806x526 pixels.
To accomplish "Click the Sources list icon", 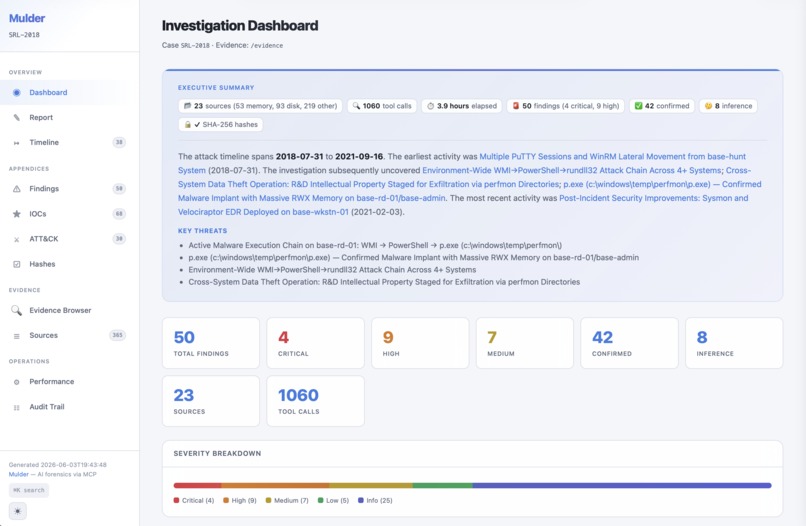I will pyautogui.click(x=16, y=336).
